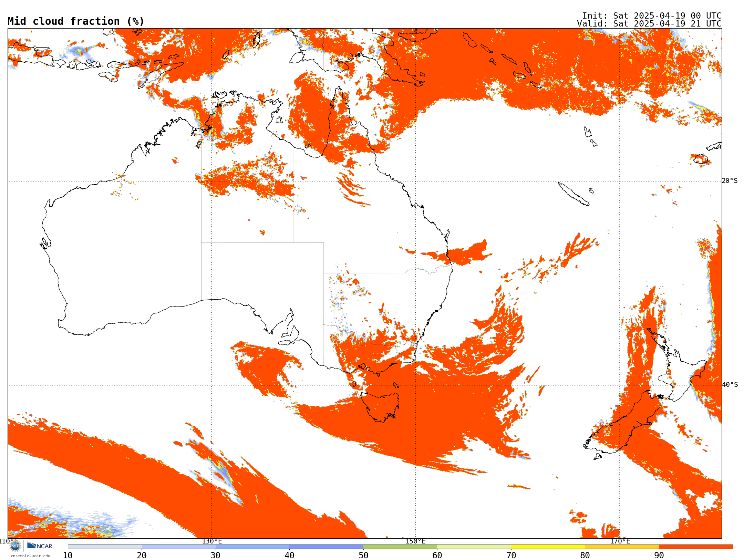
Task: Click the colorbar tick label 30
Action: (x=216, y=556)
